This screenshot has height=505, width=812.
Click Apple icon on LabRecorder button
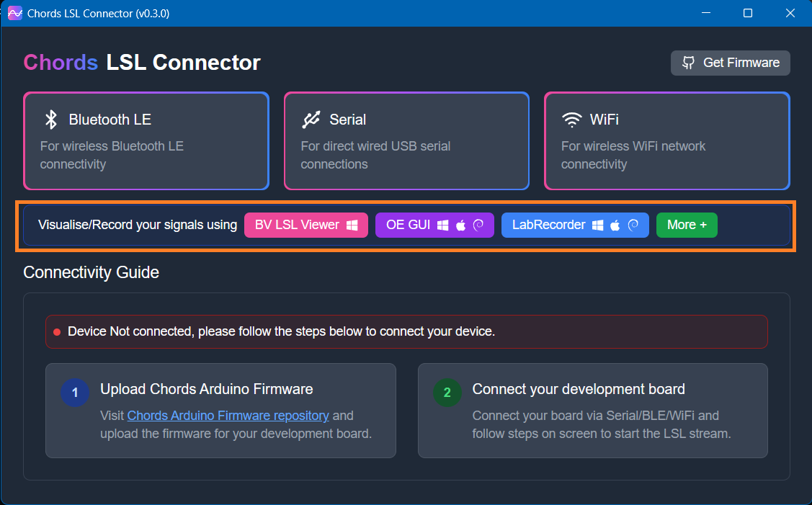click(x=615, y=225)
